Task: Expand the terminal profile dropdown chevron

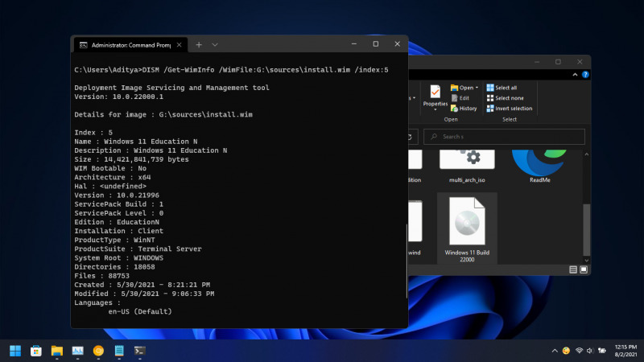Action: click(x=215, y=45)
